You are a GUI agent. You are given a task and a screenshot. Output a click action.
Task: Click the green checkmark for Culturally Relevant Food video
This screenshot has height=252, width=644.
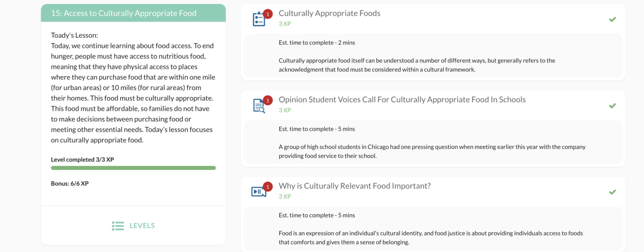point(612,192)
